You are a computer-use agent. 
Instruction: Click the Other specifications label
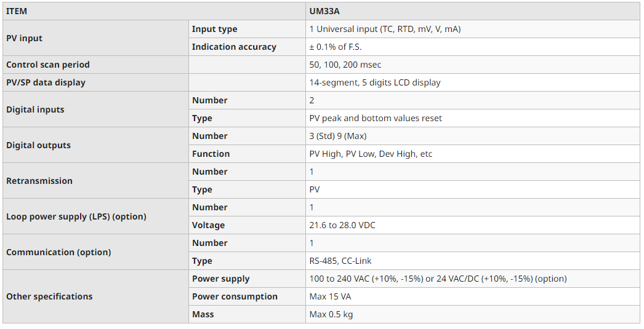[x=49, y=296]
